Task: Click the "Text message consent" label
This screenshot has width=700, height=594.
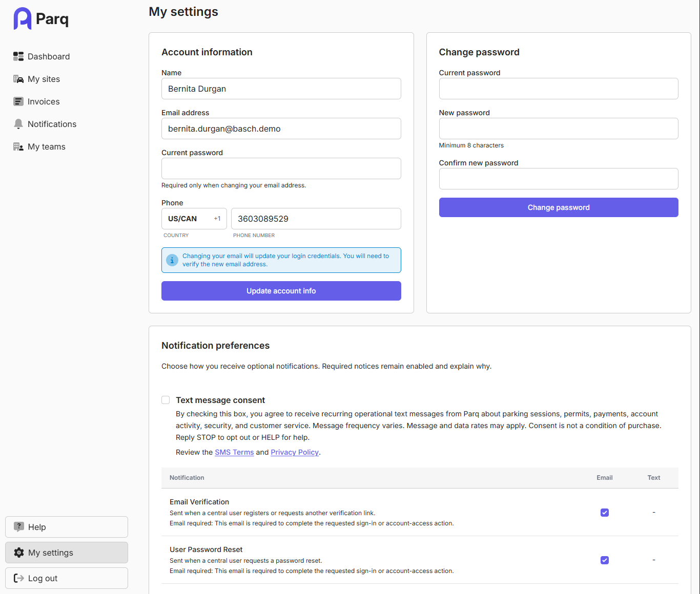Action: pos(220,400)
